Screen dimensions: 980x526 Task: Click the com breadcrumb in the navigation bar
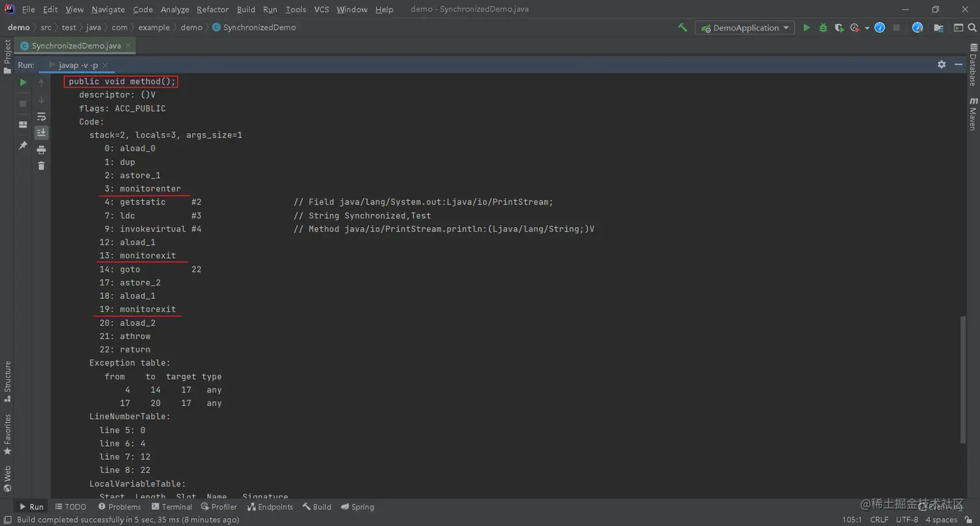coord(119,28)
